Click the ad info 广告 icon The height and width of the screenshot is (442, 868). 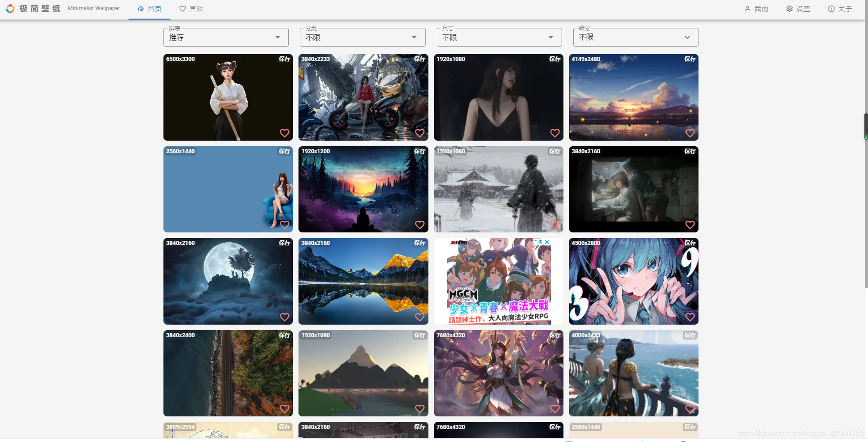pos(538,242)
